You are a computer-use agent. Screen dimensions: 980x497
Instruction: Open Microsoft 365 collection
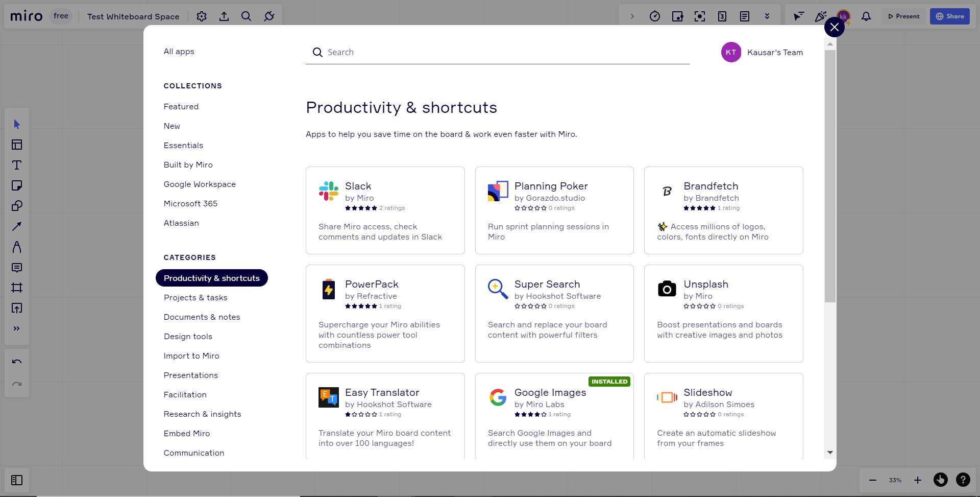[190, 204]
